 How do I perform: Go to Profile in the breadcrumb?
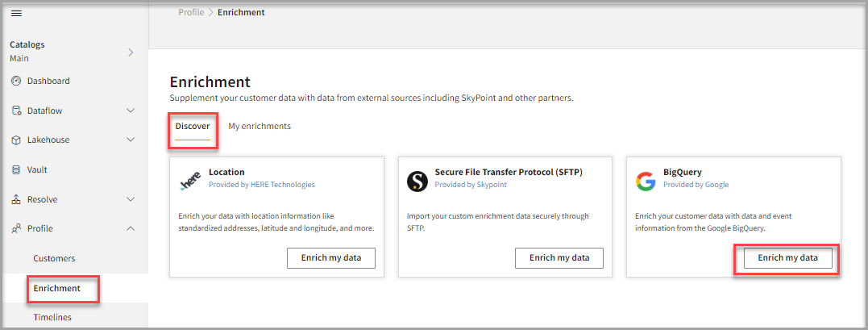(191, 12)
